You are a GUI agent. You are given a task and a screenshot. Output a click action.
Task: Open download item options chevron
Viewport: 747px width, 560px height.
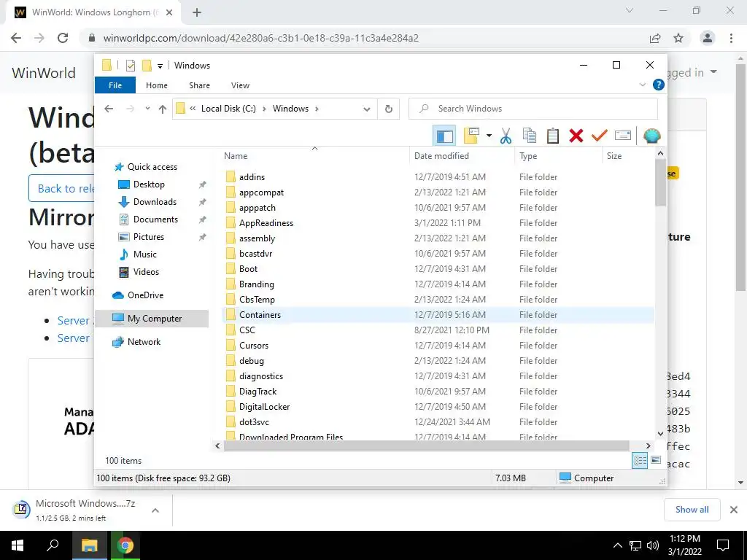[155, 510]
